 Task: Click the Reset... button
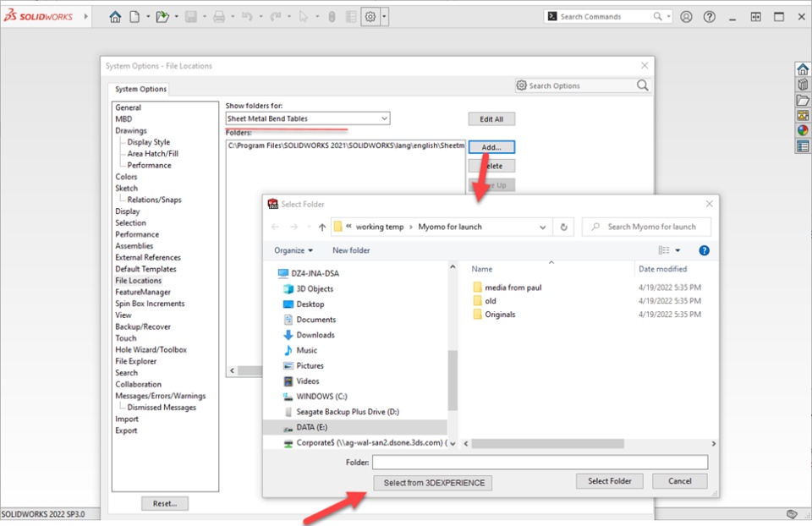tap(165, 503)
